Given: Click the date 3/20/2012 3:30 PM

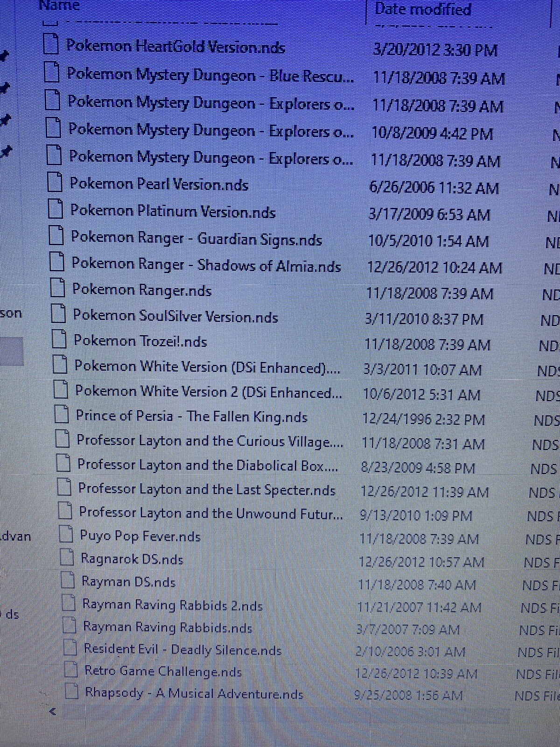Looking at the screenshot, I should [435, 49].
